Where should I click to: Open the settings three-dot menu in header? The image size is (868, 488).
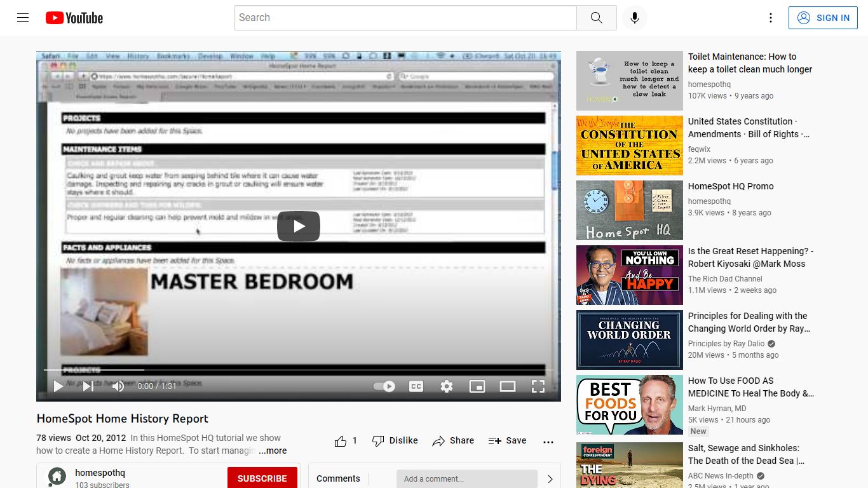[771, 18]
